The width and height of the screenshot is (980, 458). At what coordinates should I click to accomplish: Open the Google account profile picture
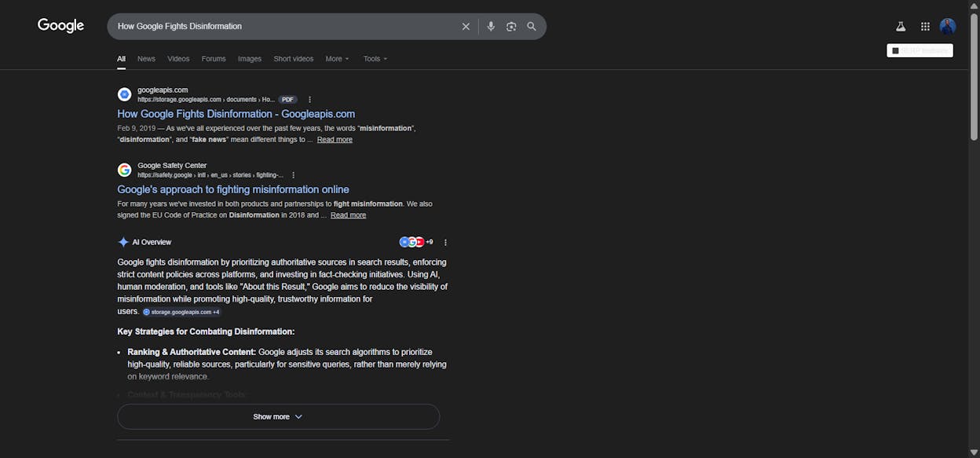click(948, 27)
